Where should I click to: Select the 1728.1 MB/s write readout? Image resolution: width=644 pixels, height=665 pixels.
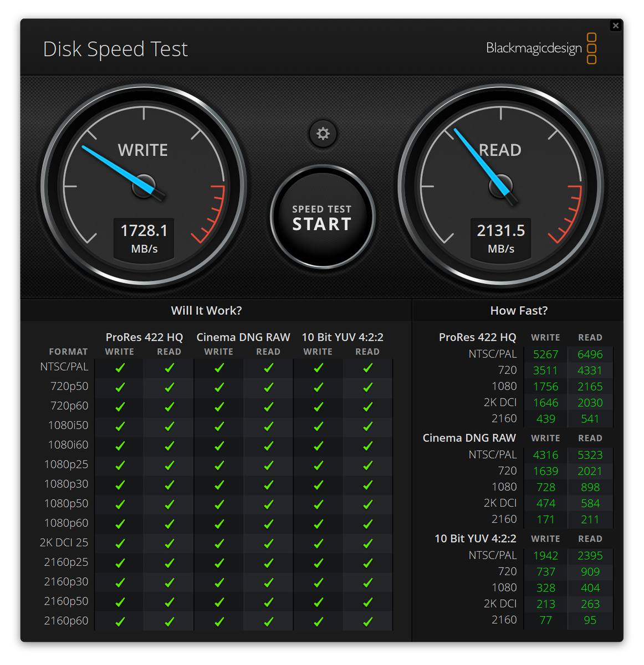pyautogui.click(x=144, y=238)
